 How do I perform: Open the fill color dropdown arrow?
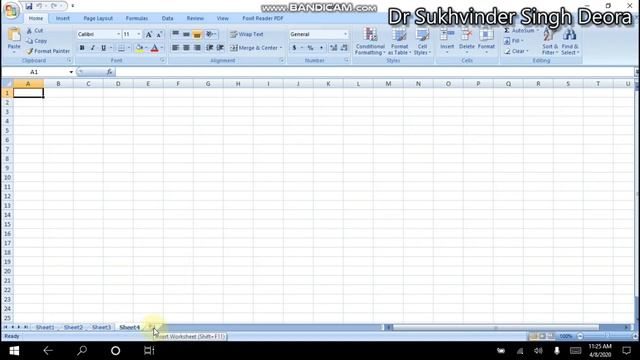pos(146,48)
